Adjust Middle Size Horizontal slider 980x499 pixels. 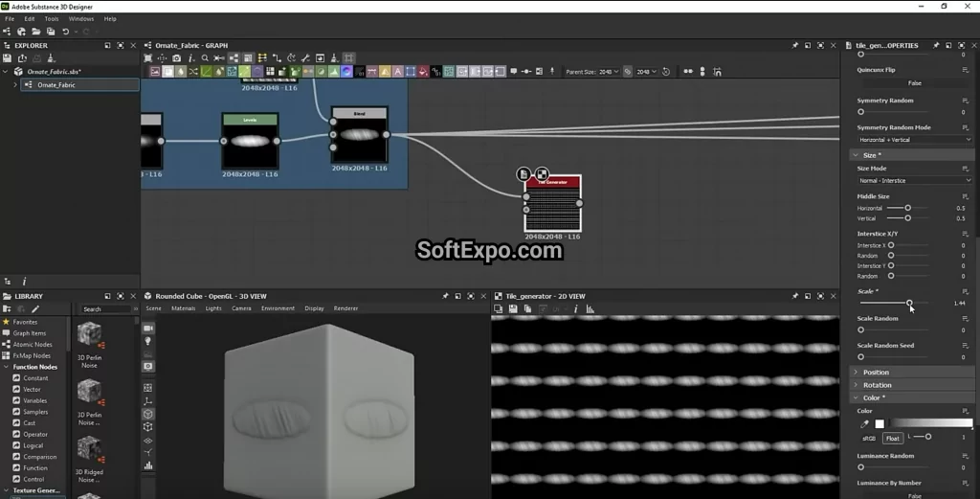(x=907, y=208)
